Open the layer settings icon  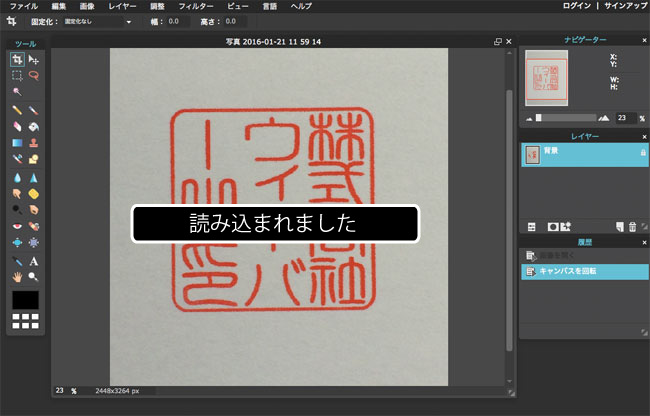(x=531, y=227)
